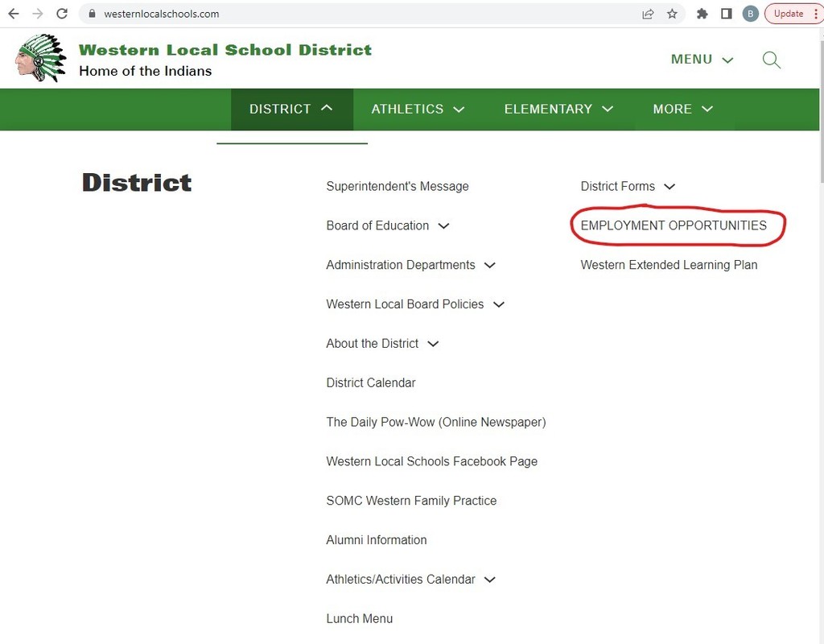Screen dimensions: 824x644
Task: Open the site search magnifier icon
Action: click(772, 60)
